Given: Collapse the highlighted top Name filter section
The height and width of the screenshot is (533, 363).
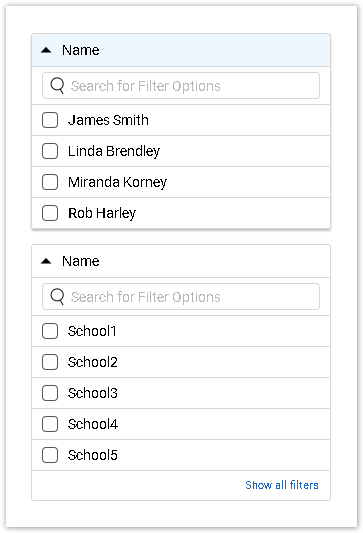Looking at the screenshot, I should pyautogui.click(x=46, y=51).
